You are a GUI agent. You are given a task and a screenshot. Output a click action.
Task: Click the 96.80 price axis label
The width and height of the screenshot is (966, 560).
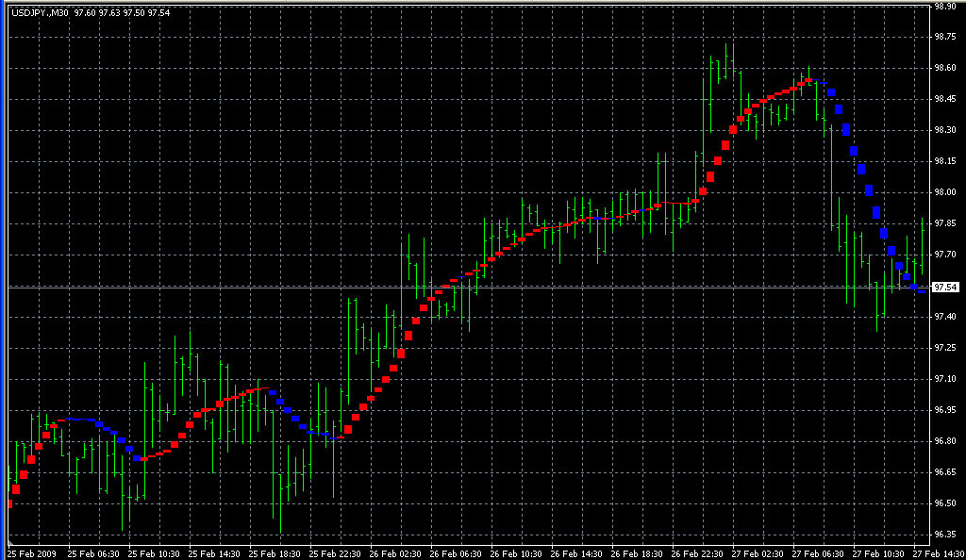tap(945, 441)
